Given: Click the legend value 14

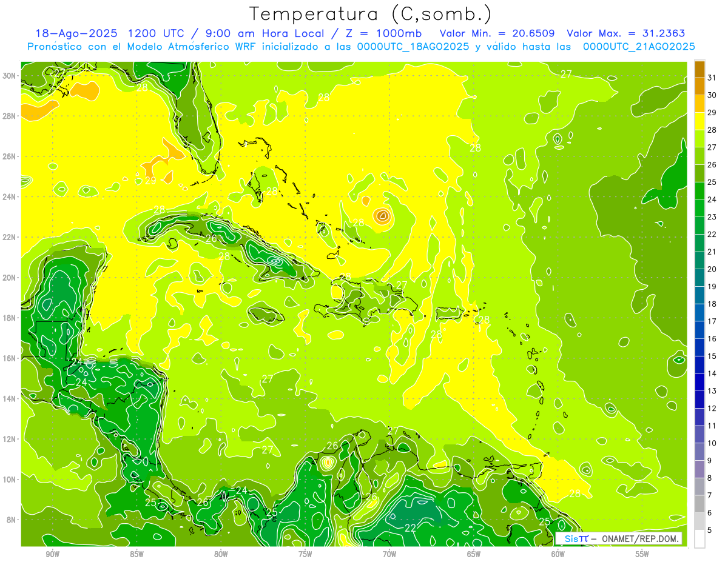Looking at the screenshot, I should 712,373.
